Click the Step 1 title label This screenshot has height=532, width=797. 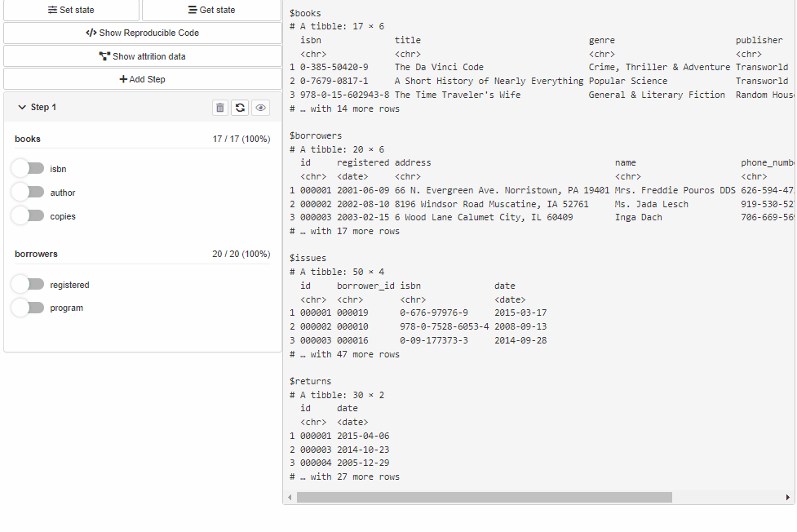pyautogui.click(x=43, y=108)
